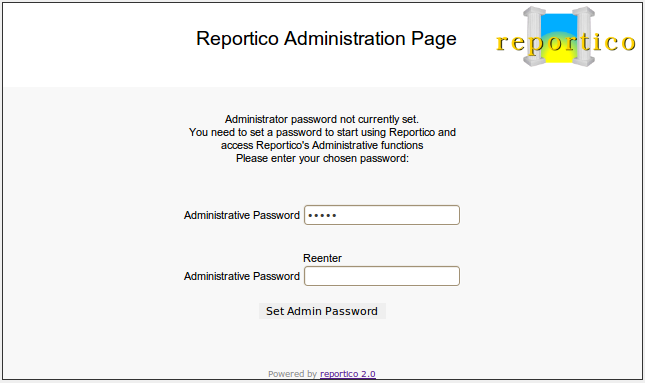
Task: Click the word 'Reportico' in page heading
Action: [237, 39]
